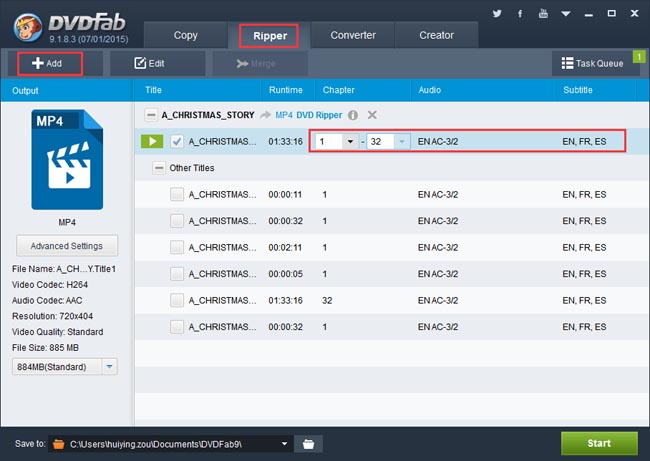Click Video Quality: Standard text
Viewport: 650px width, 461px height.
[58, 332]
